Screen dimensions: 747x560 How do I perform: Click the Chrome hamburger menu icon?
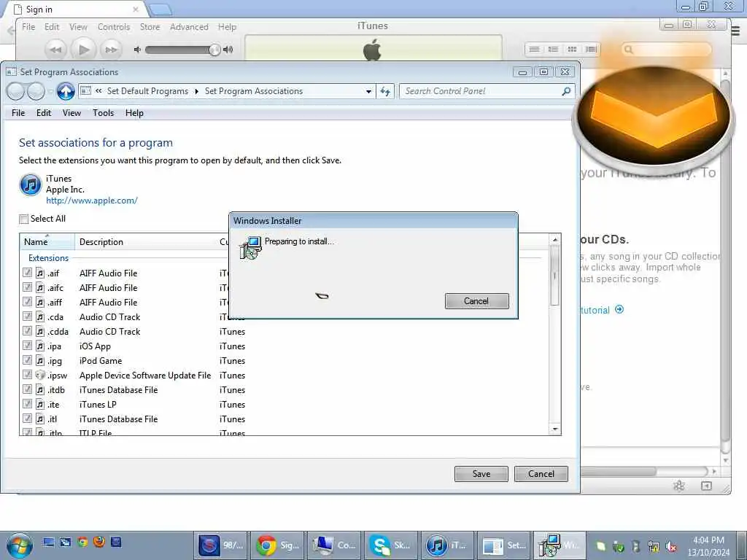[735, 31]
